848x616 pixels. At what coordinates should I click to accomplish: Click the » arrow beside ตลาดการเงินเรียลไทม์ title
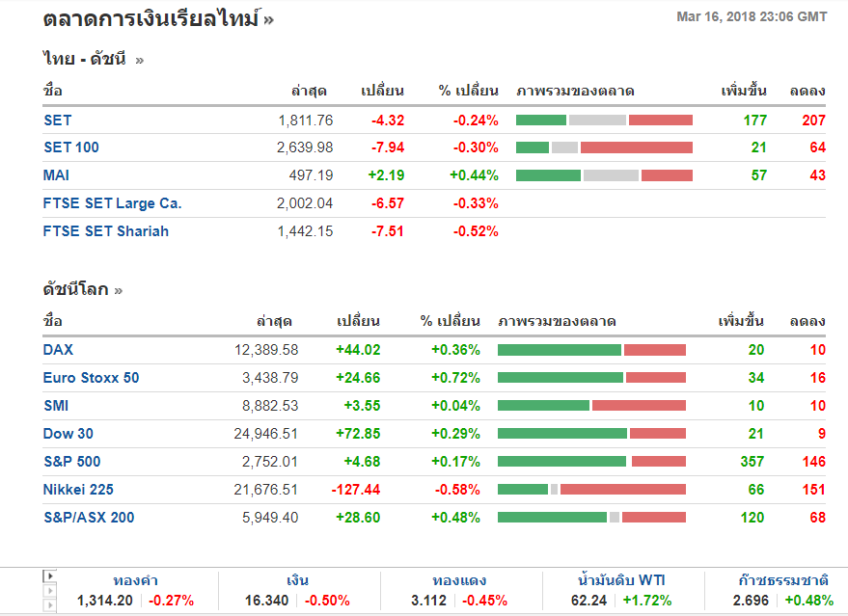point(269,20)
